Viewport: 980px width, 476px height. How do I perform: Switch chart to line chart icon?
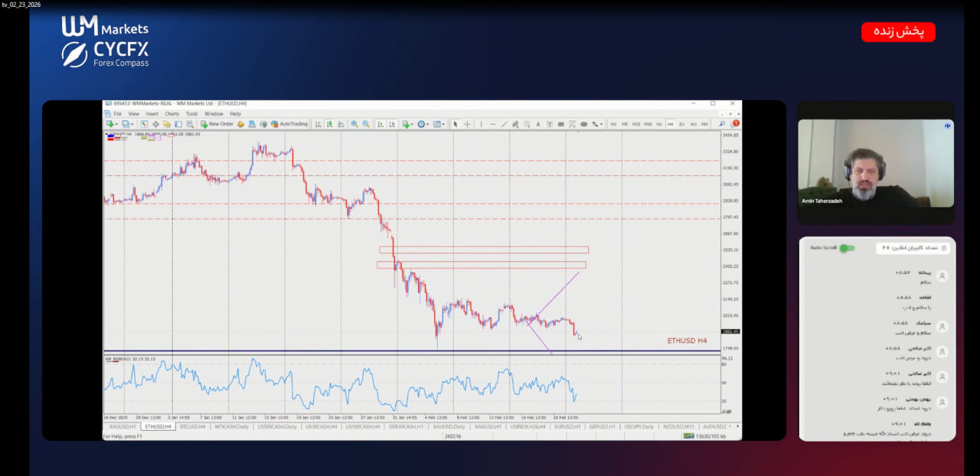(341, 124)
